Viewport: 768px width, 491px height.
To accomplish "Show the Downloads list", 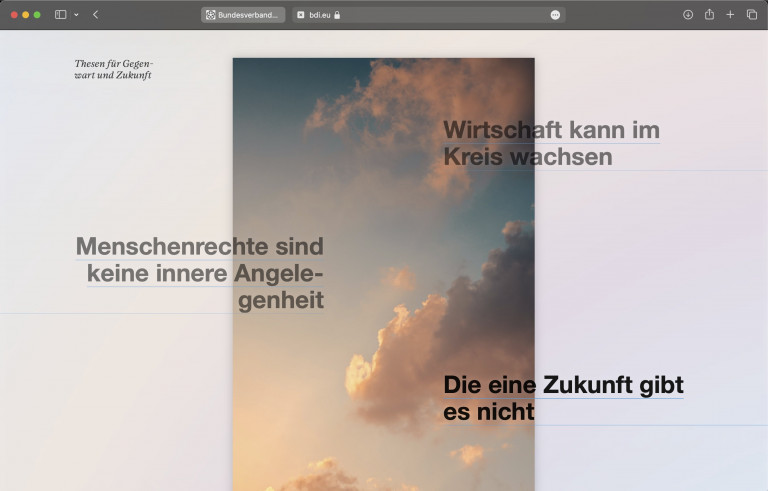I will pyautogui.click(x=688, y=15).
